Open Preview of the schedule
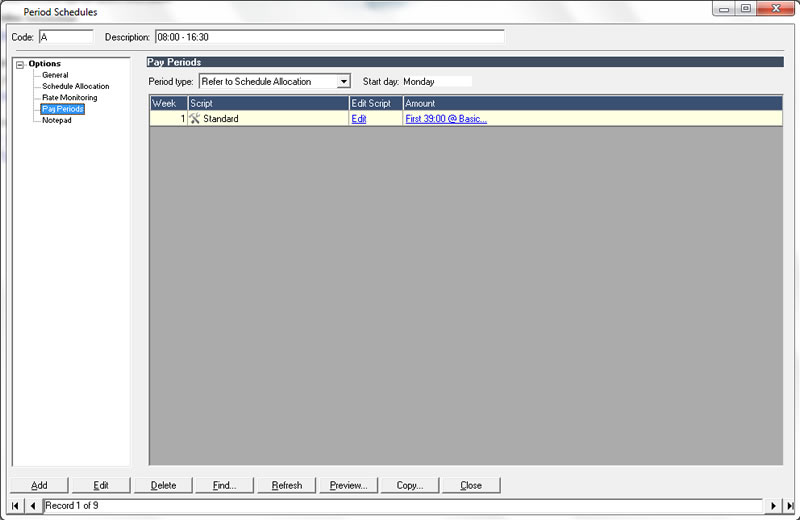The image size is (800, 520). [349, 485]
